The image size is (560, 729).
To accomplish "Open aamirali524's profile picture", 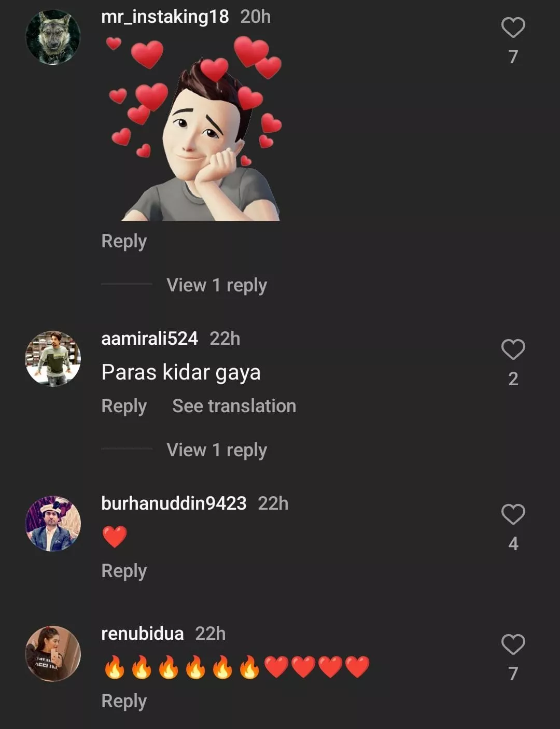I will (53, 359).
